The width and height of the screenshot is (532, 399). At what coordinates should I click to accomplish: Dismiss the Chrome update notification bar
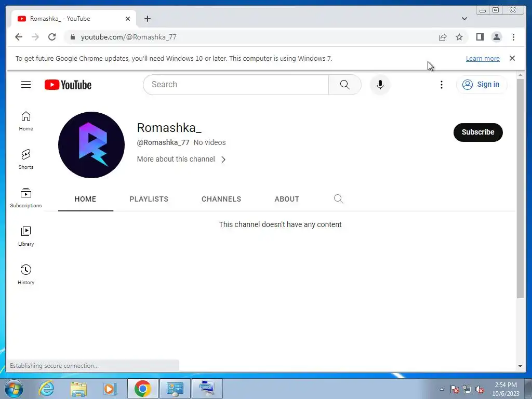(x=512, y=58)
